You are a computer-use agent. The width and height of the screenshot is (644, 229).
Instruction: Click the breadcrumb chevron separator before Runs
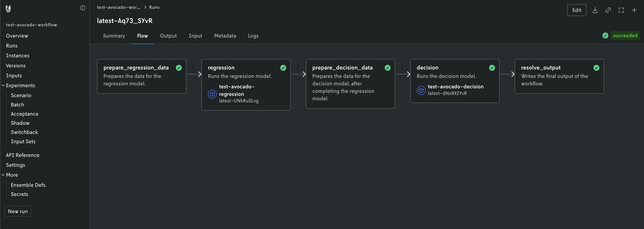click(145, 7)
